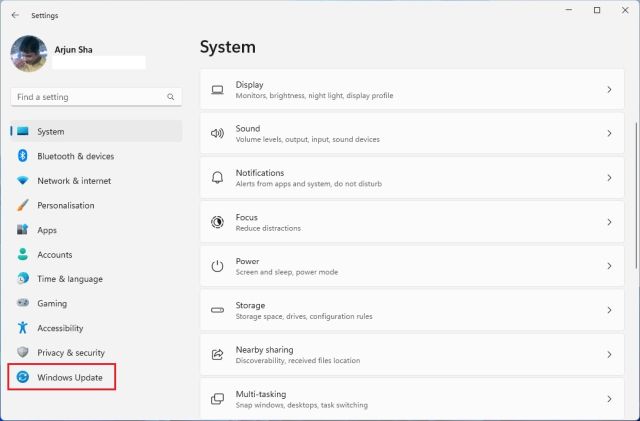Click the Storage drive icon
The width and height of the screenshot is (640, 421).
pyautogui.click(x=217, y=310)
